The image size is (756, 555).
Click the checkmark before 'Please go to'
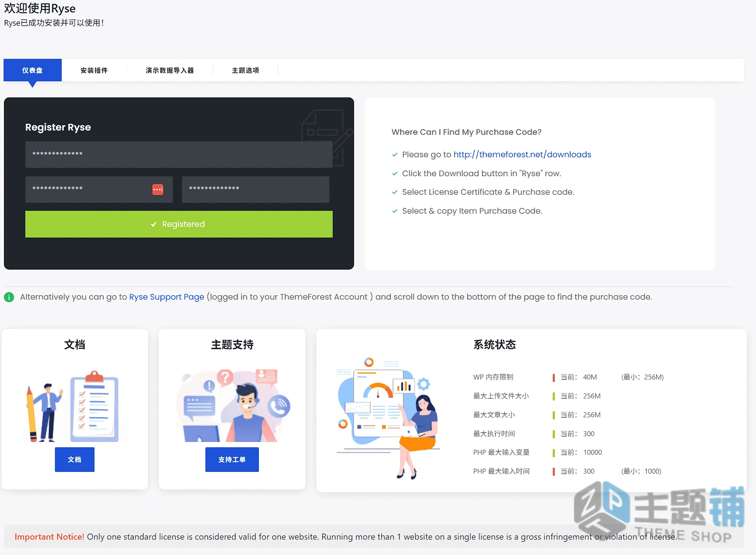395,155
